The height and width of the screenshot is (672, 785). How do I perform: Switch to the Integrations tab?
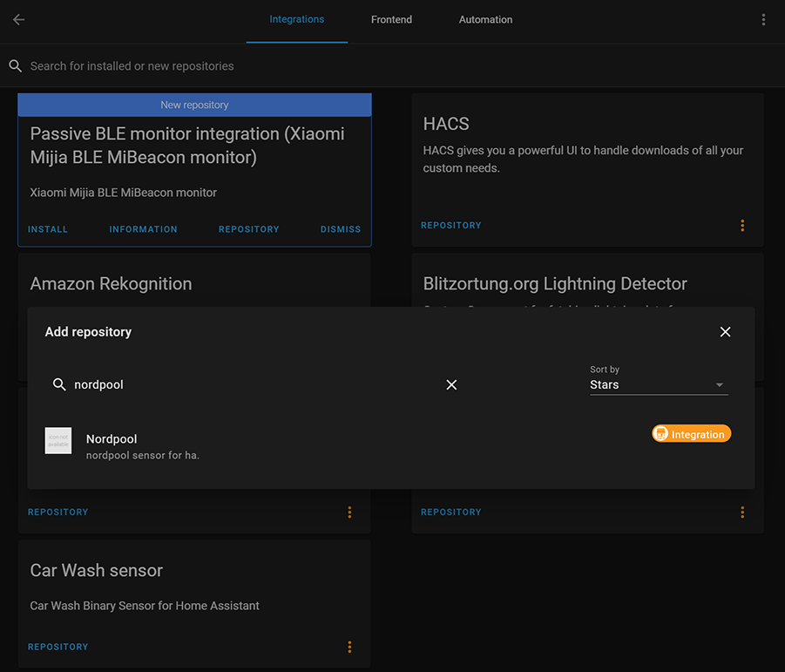[296, 19]
